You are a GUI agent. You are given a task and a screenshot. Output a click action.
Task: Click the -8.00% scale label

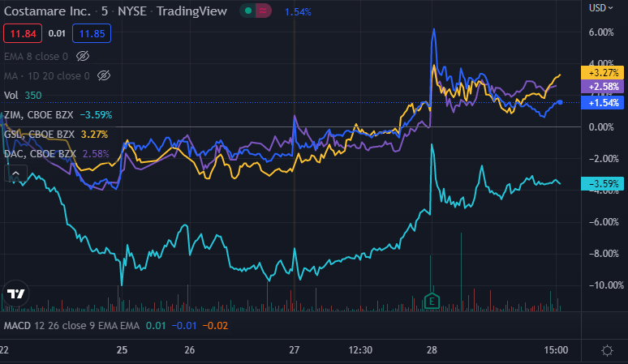[604, 254]
